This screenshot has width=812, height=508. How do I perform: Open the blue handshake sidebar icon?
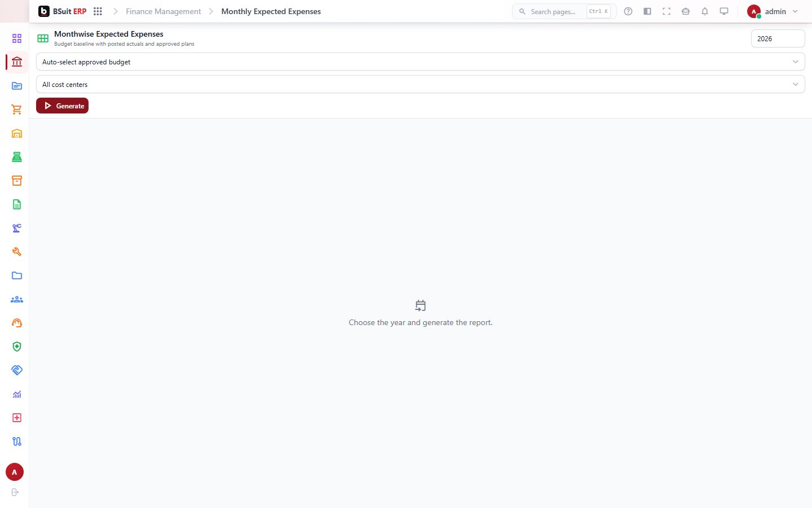point(17,370)
